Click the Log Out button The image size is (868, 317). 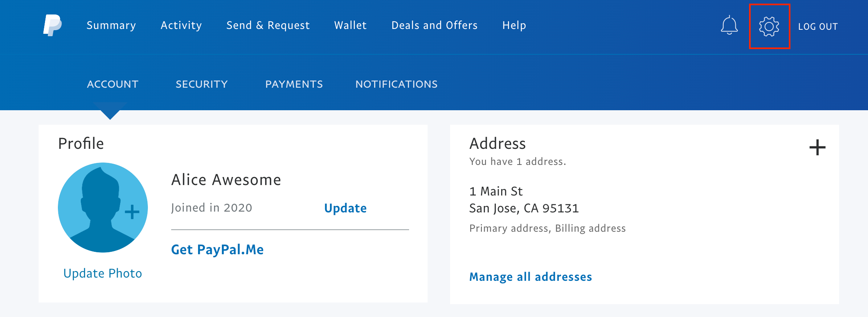[818, 27]
